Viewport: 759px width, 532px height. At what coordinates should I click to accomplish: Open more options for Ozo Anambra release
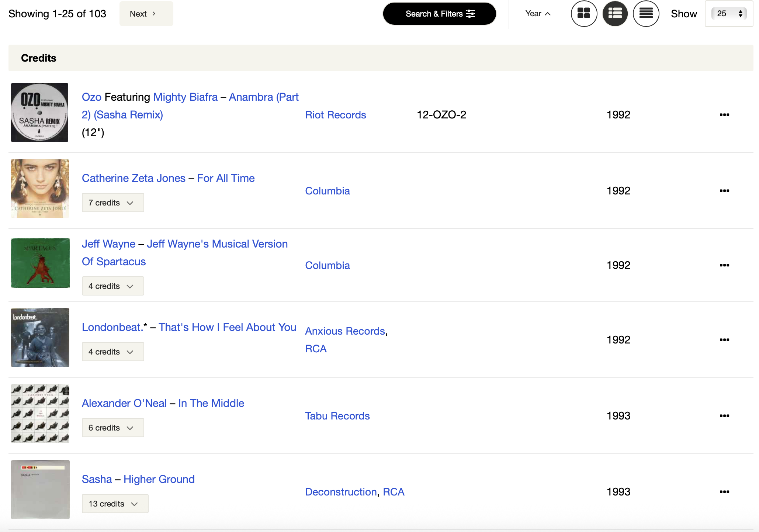click(x=724, y=115)
